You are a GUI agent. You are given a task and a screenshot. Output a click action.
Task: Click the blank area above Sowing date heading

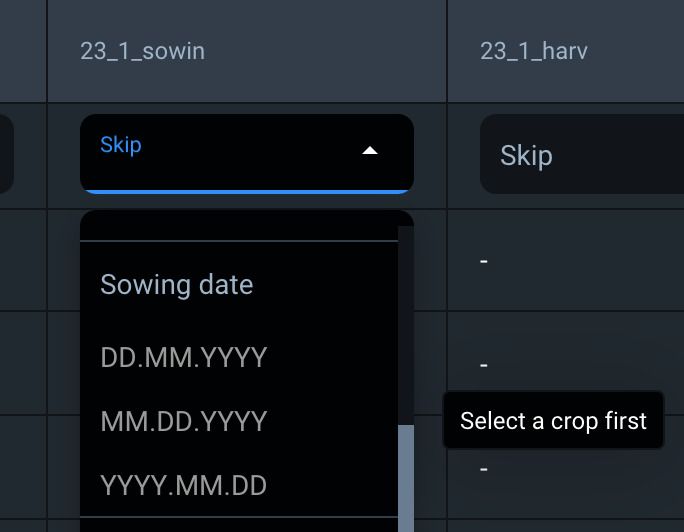238,226
